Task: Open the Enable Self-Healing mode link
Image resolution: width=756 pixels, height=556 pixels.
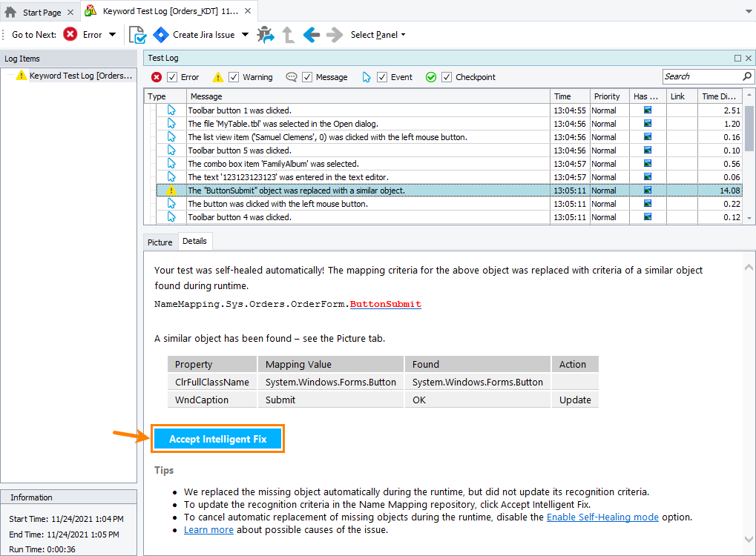Action: (602, 517)
